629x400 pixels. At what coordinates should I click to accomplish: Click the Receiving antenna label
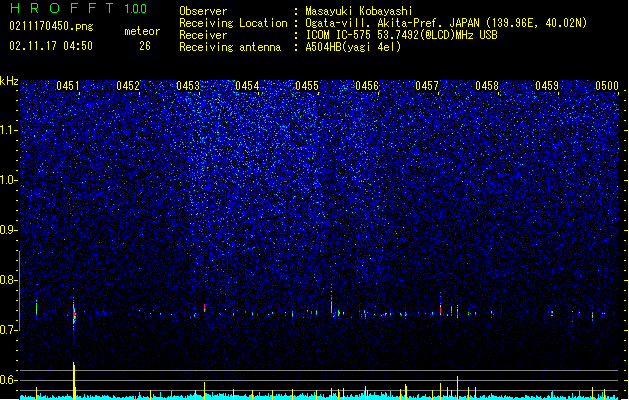pyautogui.click(x=230, y=47)
